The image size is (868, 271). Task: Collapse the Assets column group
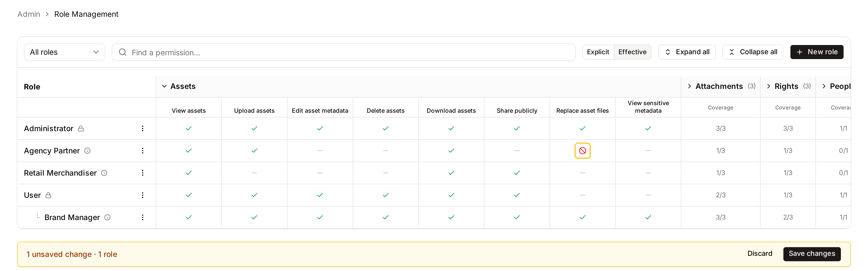(x=179, y=86)
